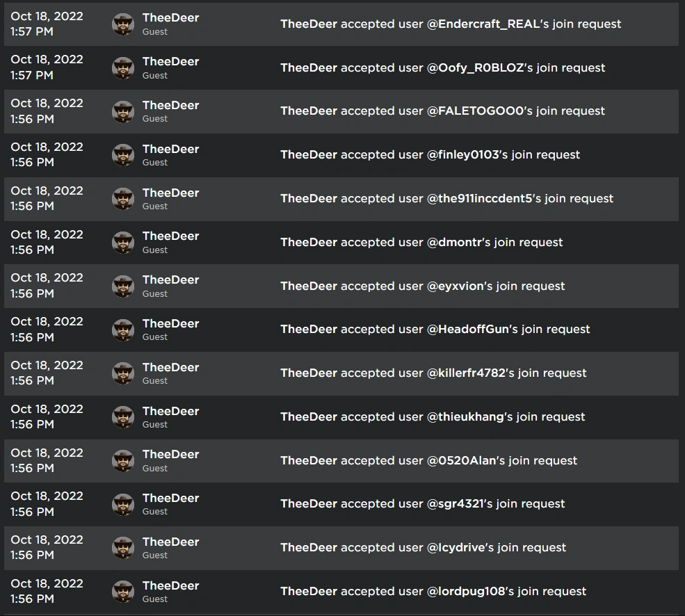685x616 pixels.
Task: Click the @HeadoffGun username
Action: pos(468,330)
